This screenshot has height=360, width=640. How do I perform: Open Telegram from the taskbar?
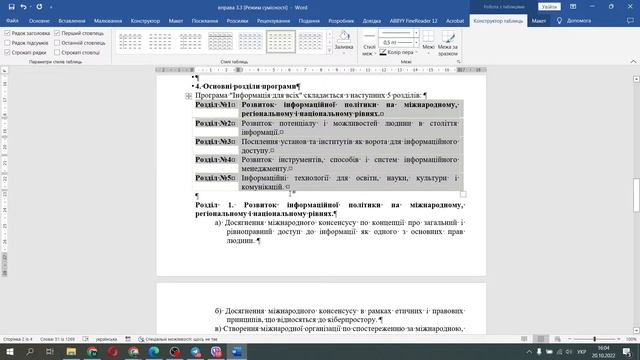click(196, 351)
